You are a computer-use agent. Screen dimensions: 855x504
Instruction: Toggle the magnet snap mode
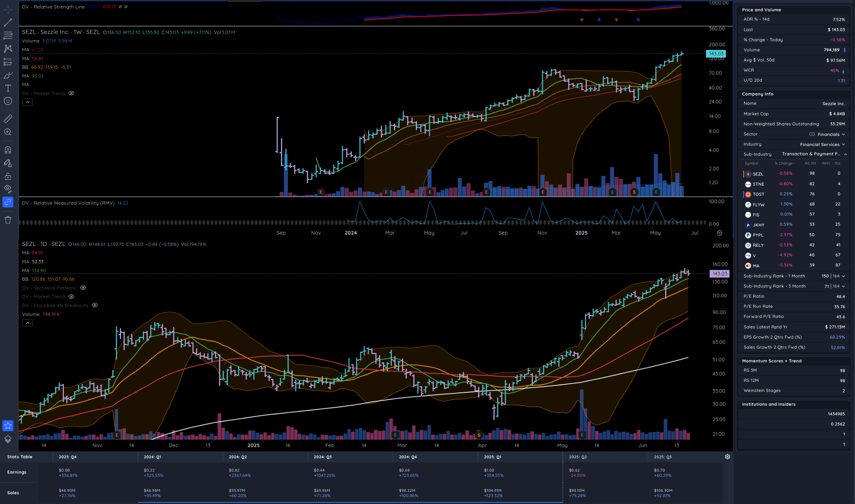click(x=8, y=150)
